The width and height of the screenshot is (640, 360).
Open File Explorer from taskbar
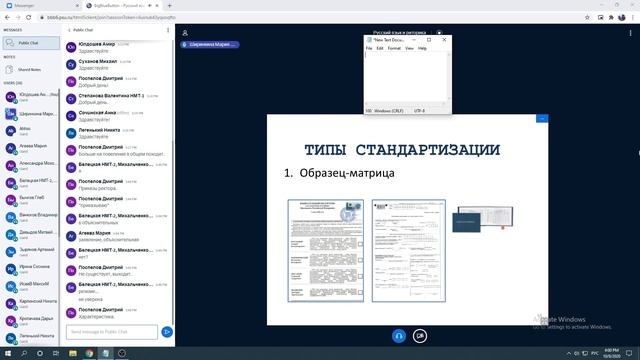click(x=73, y=353)
